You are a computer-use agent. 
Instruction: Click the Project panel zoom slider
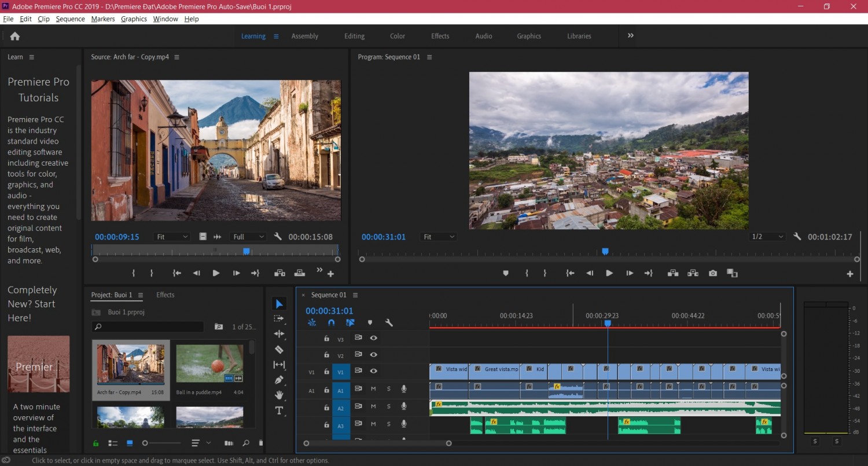[x=161, y=443]
